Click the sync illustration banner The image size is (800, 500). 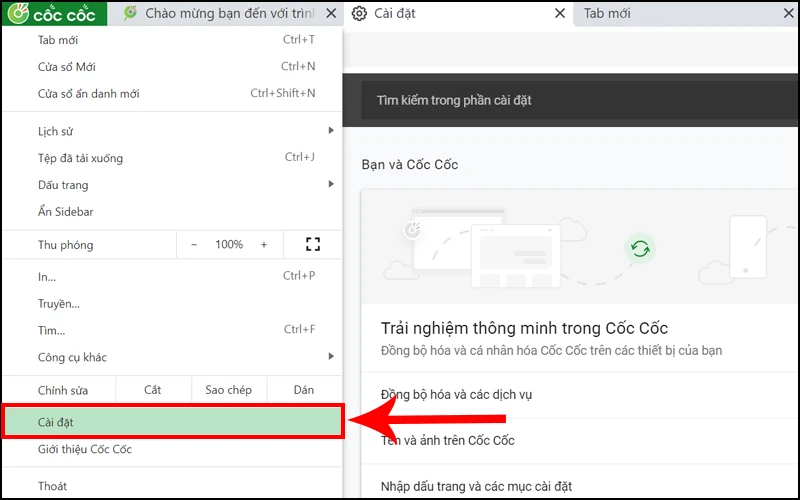580,247
